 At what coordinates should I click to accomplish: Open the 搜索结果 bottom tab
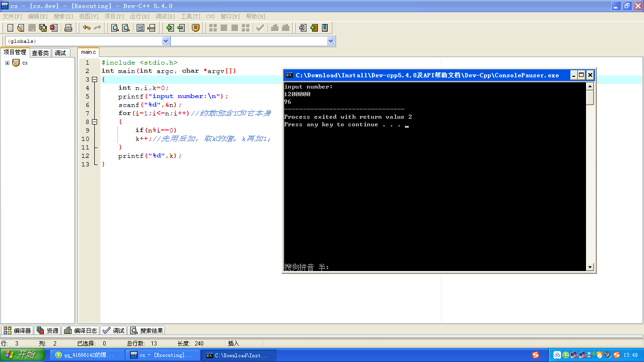click(x=147, y=330)
